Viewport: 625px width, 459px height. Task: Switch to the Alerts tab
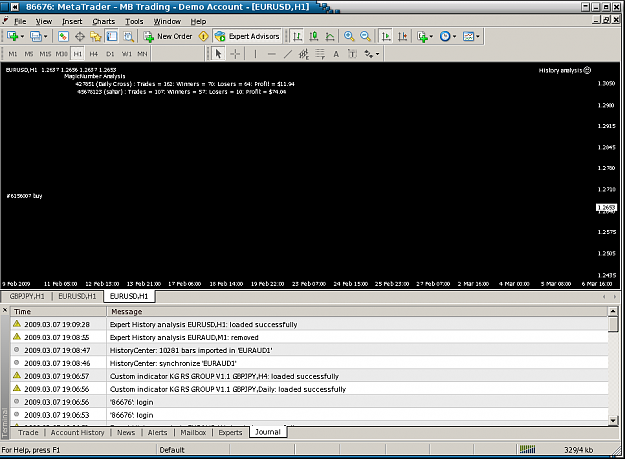point(157,433)
